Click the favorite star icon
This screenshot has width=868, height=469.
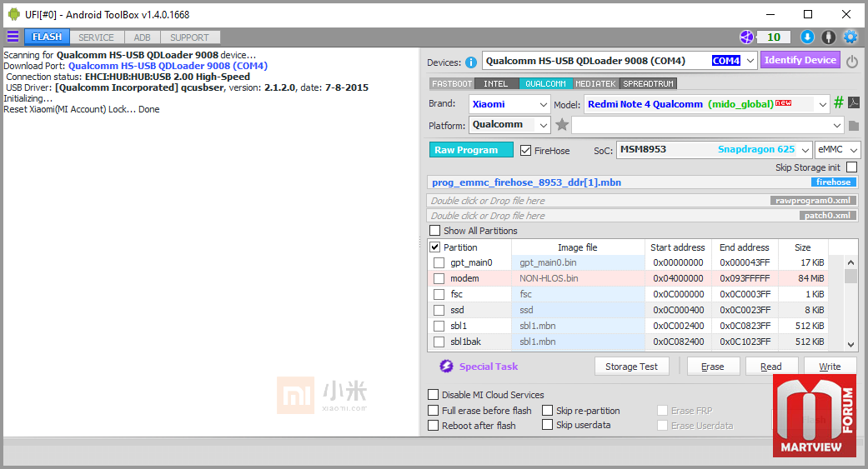click(x=562, y=125)
